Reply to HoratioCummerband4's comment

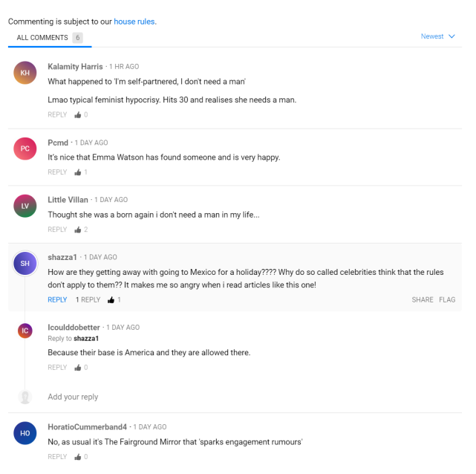pos(57,457)
